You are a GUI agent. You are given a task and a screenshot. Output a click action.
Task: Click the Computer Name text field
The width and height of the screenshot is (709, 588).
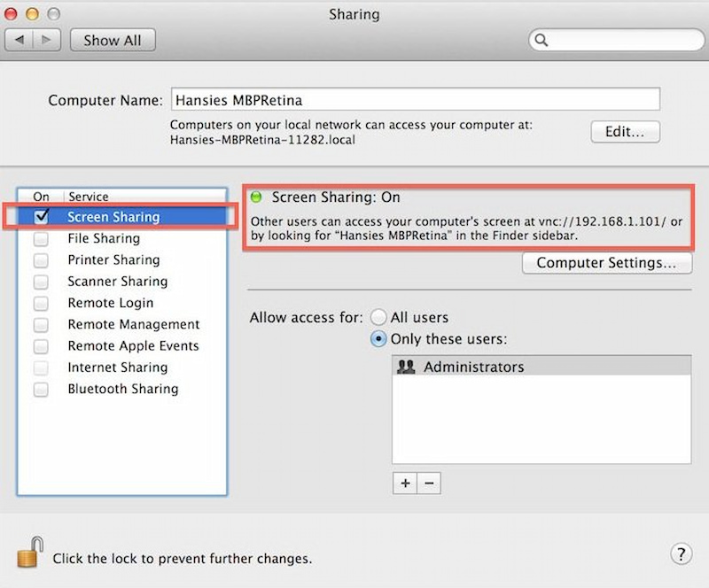tap(416, 99)
